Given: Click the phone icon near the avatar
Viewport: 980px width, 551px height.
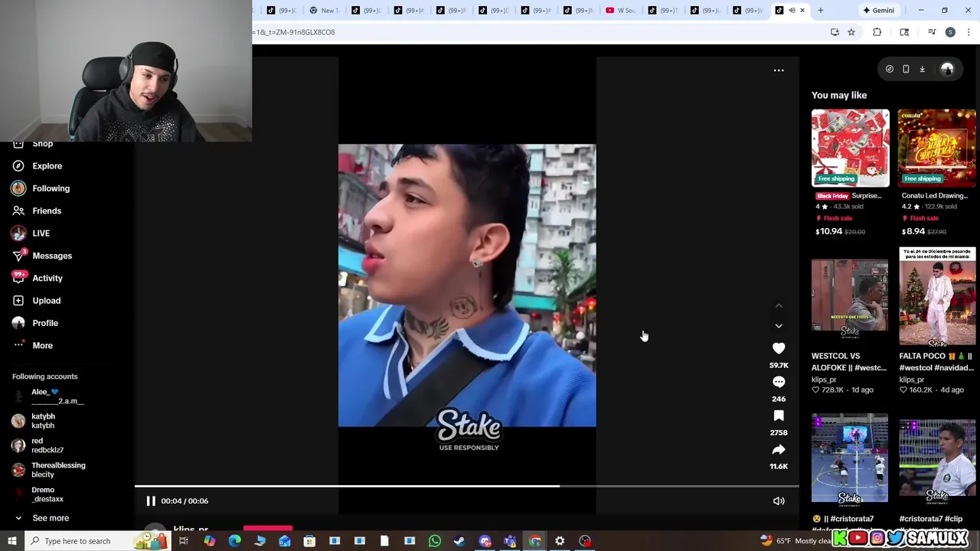Looking at the screenshot, I should tap(906, 69).
